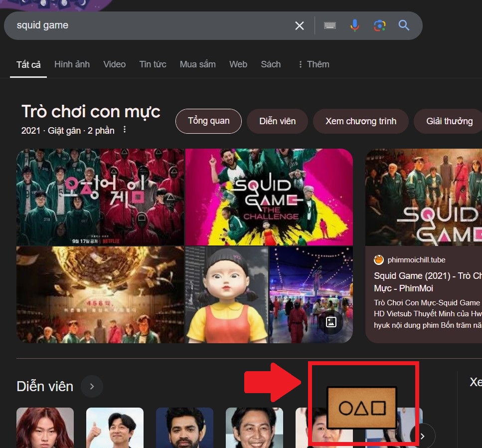
Task: Open more options beside 2 phần
Action: pos(125,130)
